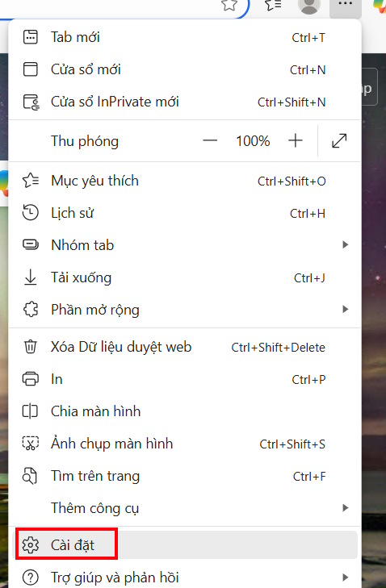The image size is (386, 588).
Task: Open Tải xuống menu entry
Action: coord(184,277)
